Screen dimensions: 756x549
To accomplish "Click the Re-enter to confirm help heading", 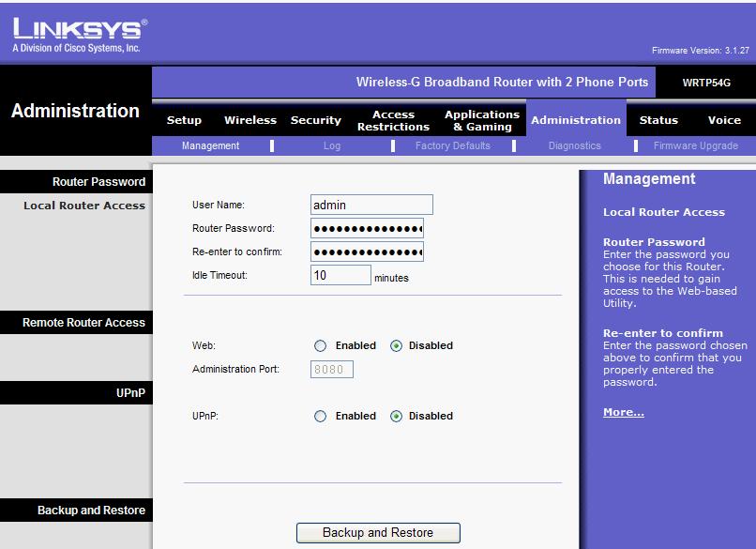I will 663,333.
